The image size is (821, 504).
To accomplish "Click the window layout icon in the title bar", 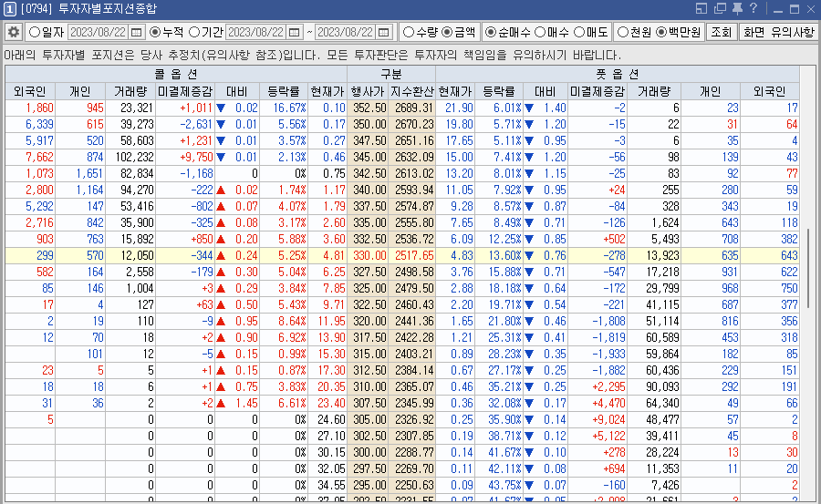I will [701, 8].
